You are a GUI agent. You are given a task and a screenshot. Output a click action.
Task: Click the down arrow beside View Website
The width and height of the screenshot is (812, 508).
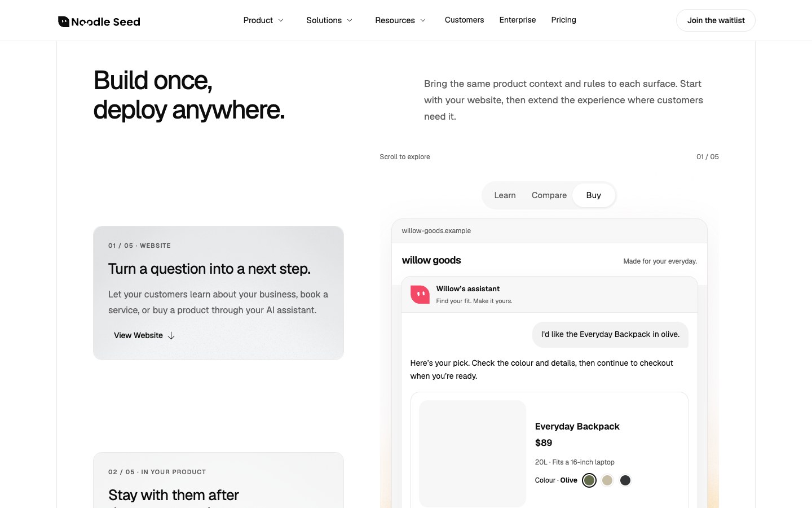[171, 335]
